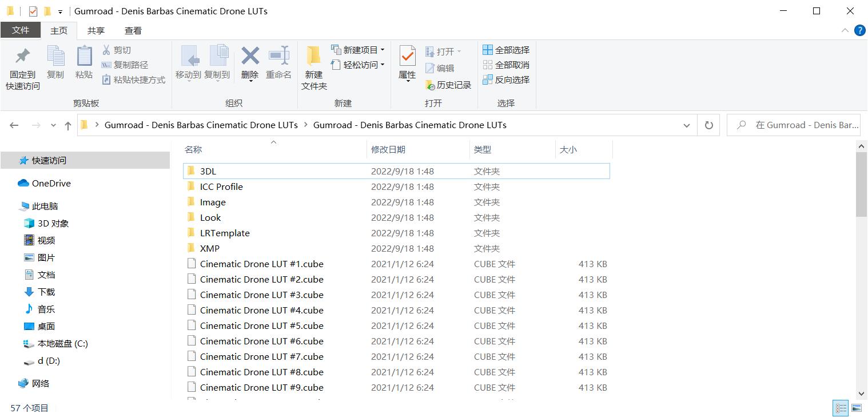Viewport: 868px width, 417px height.
Task: Click 历史记录 in the ribbon
Action: (448, 85)
